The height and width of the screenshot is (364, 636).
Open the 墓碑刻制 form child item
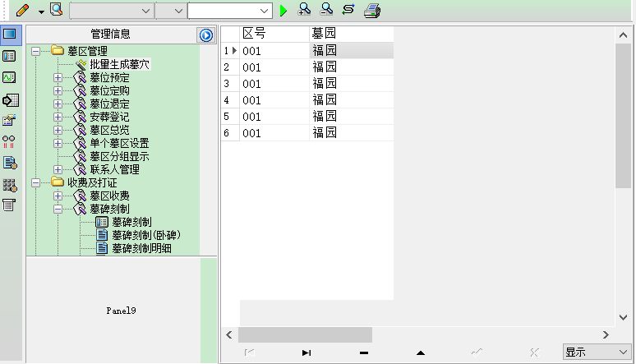click(x=131, y=222)
